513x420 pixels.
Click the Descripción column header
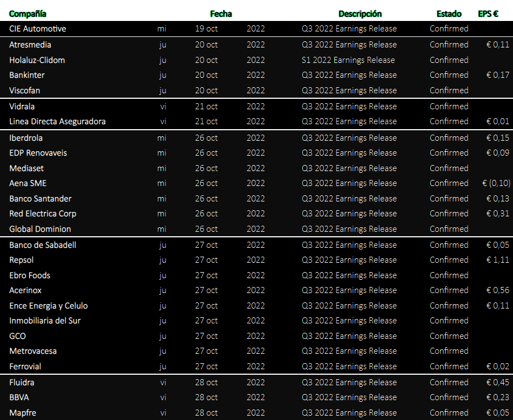360,14
